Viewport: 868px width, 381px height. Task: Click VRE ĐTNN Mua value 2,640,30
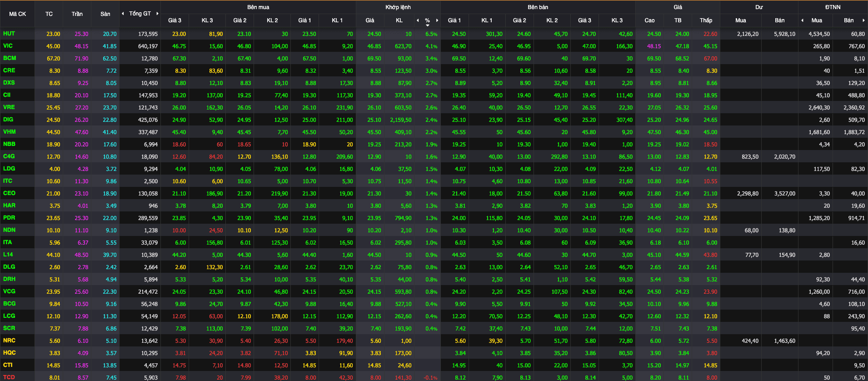[819, 108]
